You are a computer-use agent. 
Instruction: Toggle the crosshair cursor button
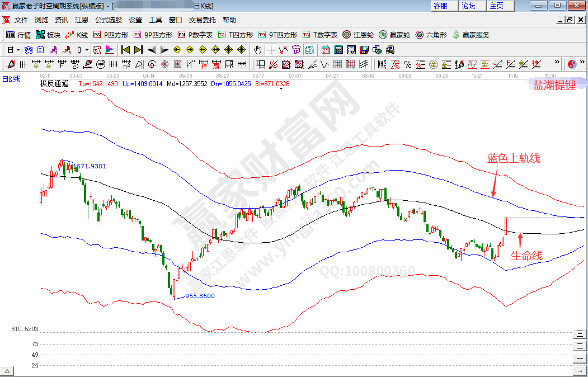(271, 50)
